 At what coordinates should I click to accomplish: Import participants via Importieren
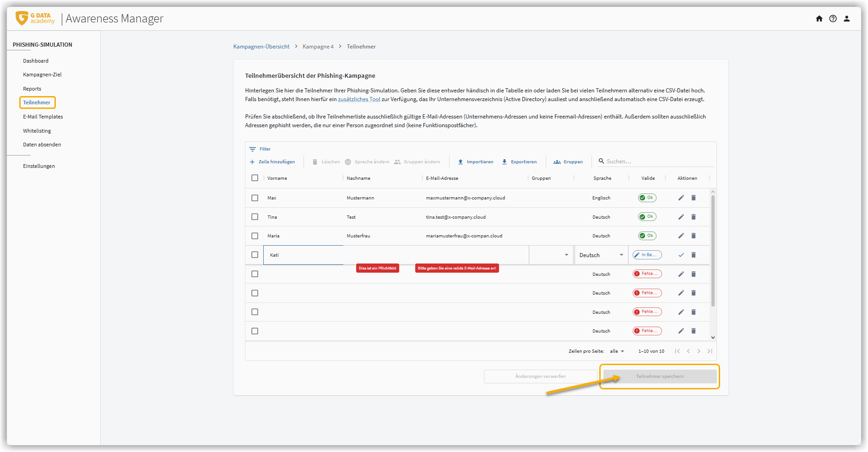476,162
